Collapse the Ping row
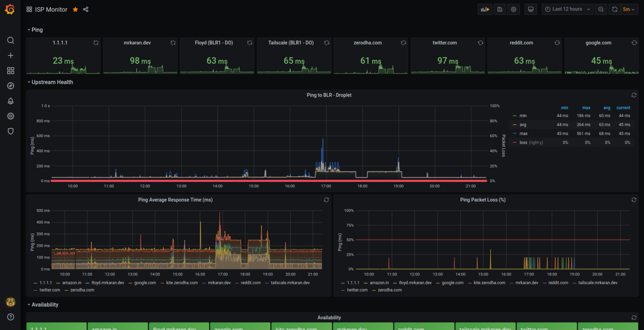Screen dimensions: 644x330 click(x=35, y=29)
